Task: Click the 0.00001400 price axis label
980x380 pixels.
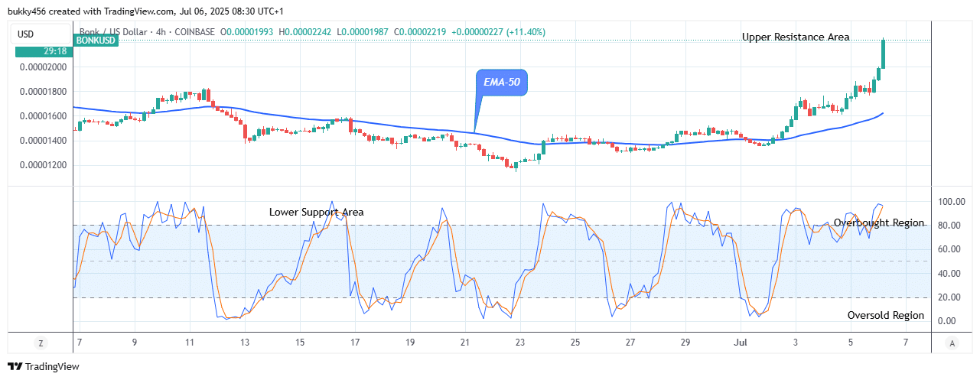Action: [x=44, y=141]
